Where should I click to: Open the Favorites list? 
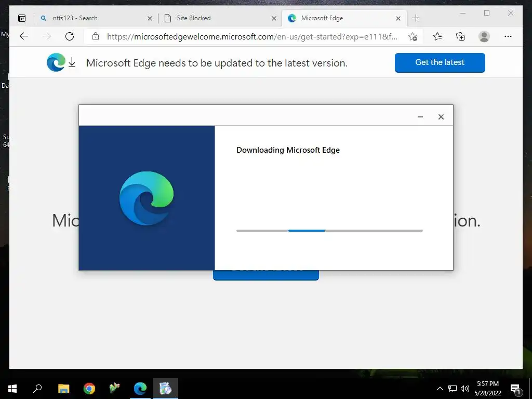437,36
